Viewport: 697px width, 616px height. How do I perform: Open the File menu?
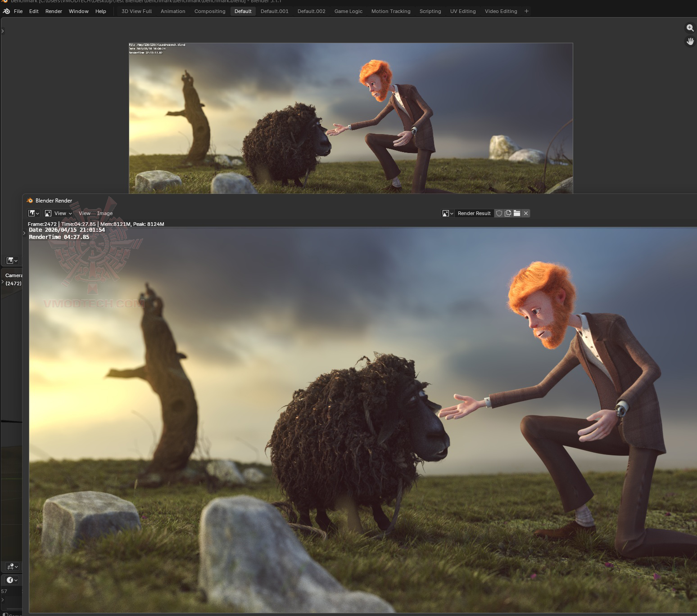pos(18,11)
